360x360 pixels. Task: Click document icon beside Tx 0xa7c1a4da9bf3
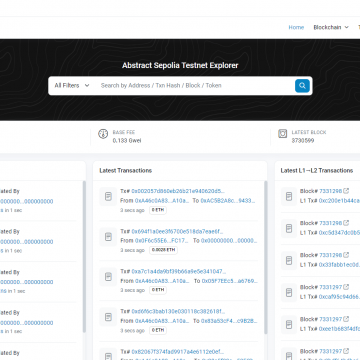[108, 276]
